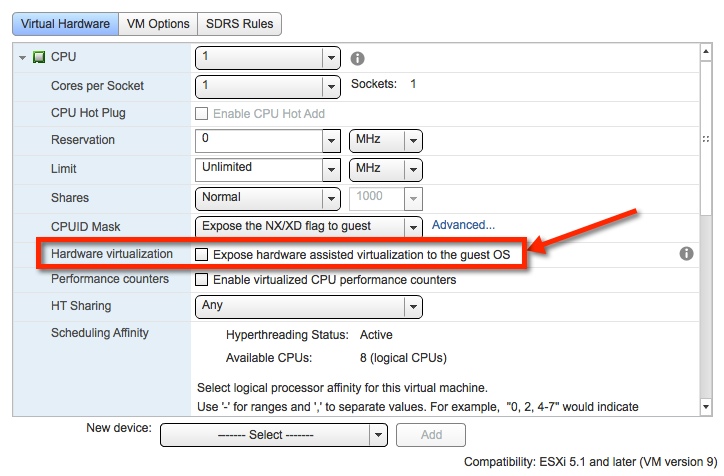Toggle Enable CPU Hot Add checkbox
The width and height of the screenshot is (724, 476).
point(201,114)
